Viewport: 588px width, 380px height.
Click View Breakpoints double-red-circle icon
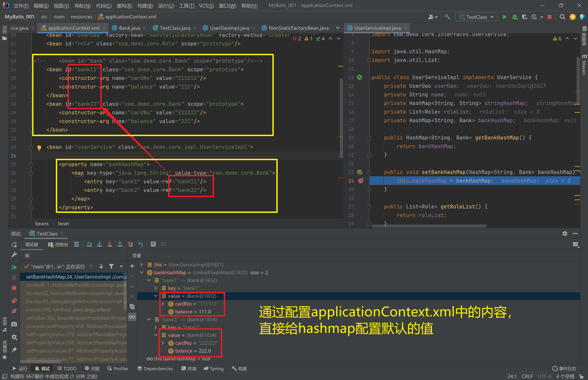coord(14,301)
